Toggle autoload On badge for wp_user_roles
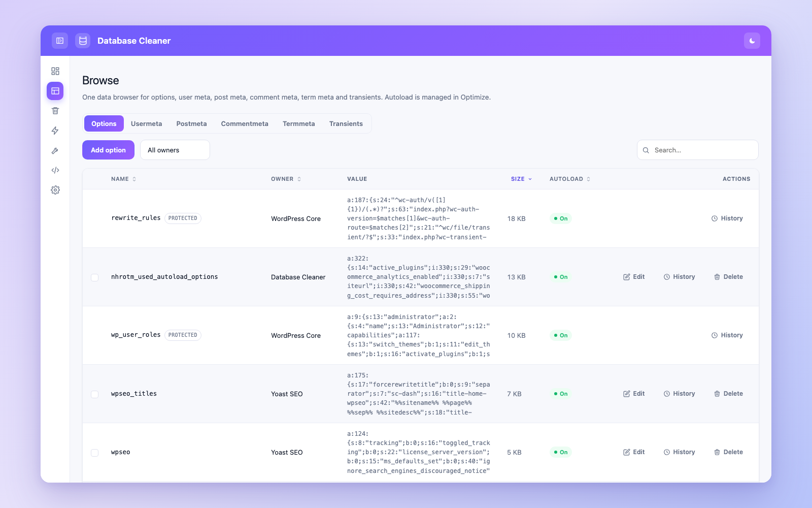812x508 pixels. pyautogui.click(x=561, y=335)
